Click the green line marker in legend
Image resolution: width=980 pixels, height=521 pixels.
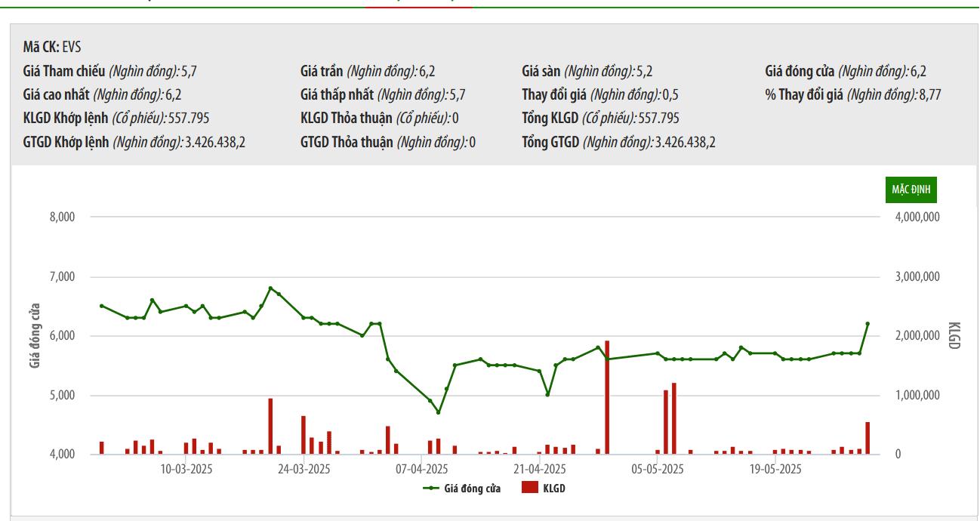click(431, 489)
